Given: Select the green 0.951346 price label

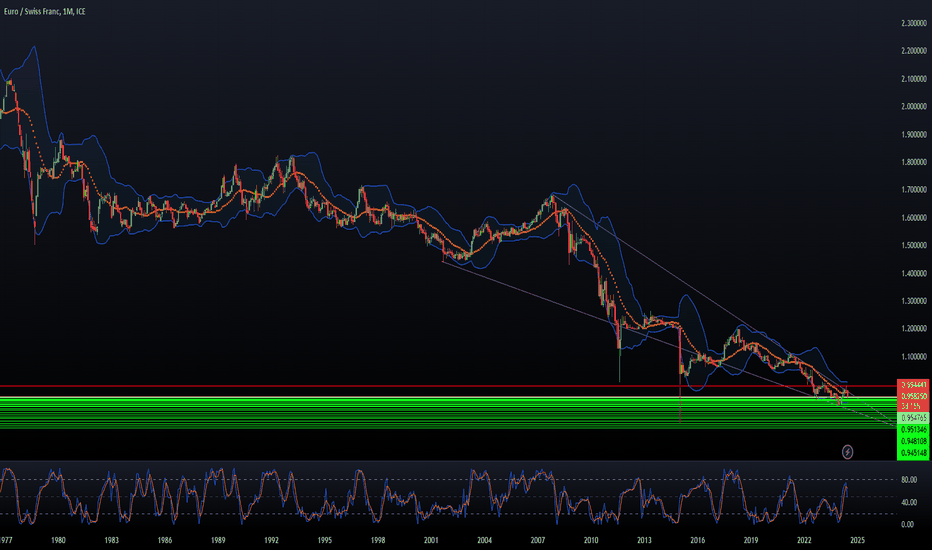Looking at the screenshot, I should pos(912,429).
